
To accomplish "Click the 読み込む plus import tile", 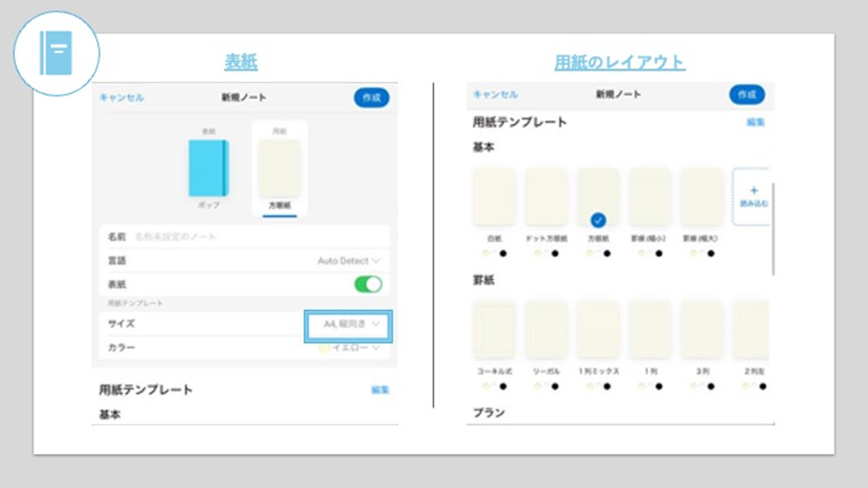I will 753,197.
